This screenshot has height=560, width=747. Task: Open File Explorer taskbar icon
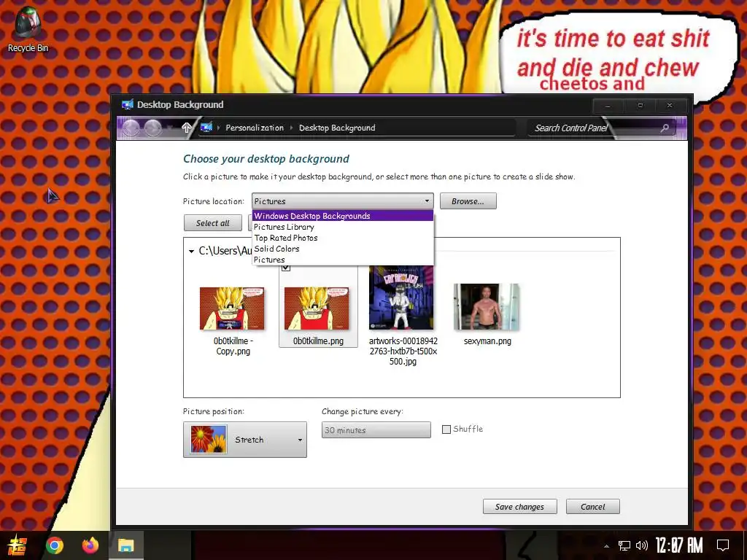pos(126,545)
